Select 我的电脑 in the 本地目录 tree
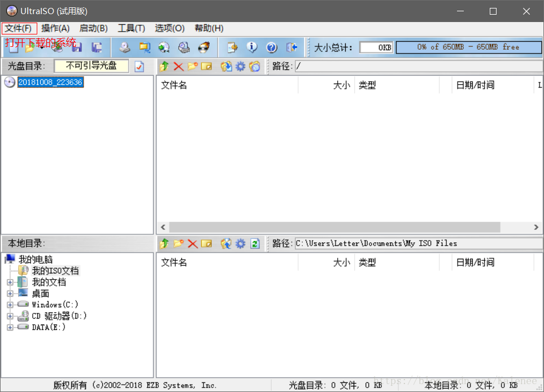Screen dimensions: 544x392 pos(36,259)
